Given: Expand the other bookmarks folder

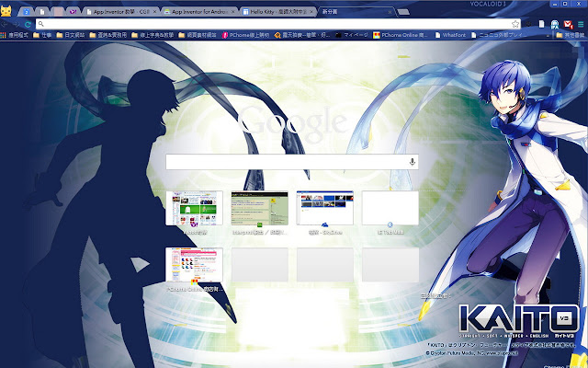Looking at the screenshot, I should tap(571, 35).
